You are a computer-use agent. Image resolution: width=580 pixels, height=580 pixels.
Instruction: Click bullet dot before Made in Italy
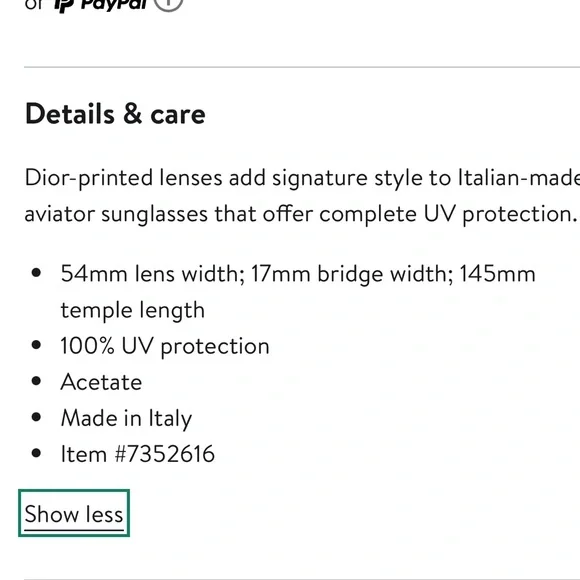36,417
